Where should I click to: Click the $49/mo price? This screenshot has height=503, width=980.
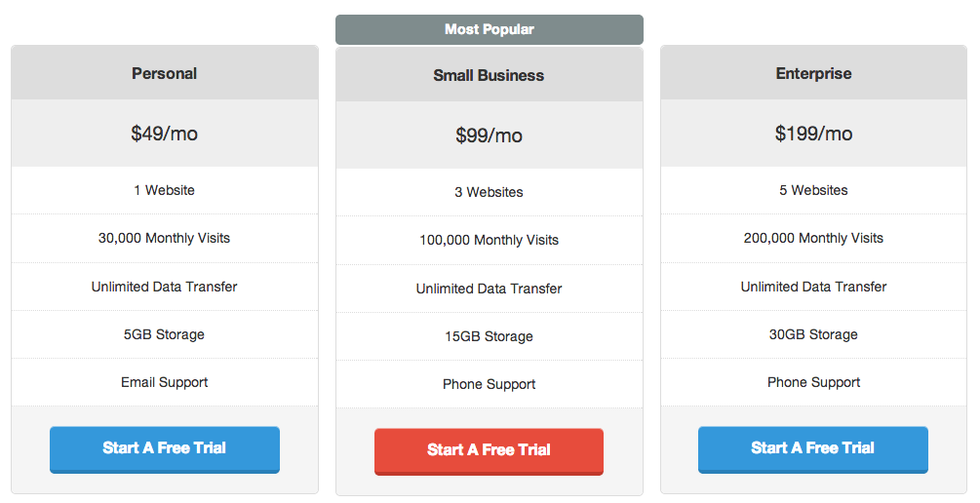click(x=164, y=134)
